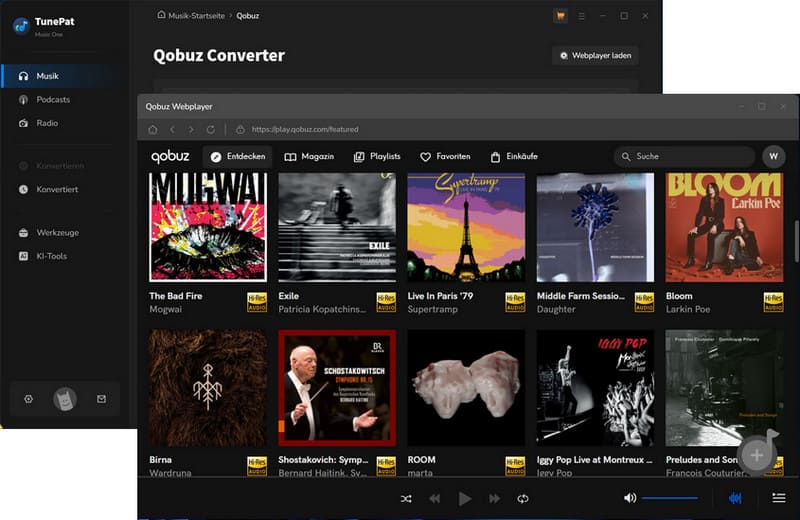Click the add-to-convert plus button
This screenshot has height=520, width=800.
click(757, 455)
